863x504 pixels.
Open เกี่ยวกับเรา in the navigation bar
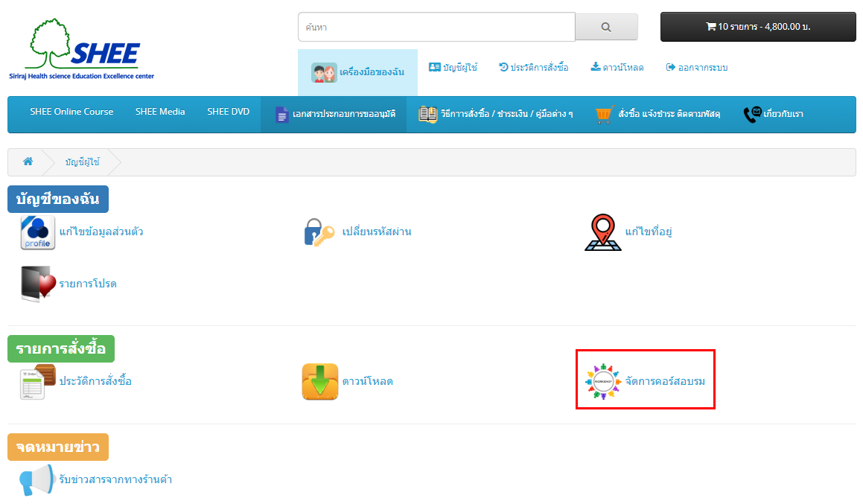[774, 115]
